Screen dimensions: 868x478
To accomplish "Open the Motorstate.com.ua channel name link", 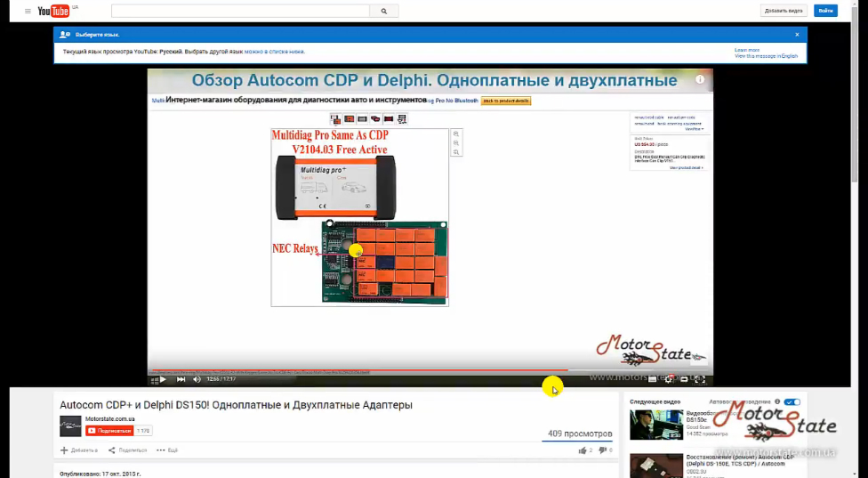I will coord(109,418).
